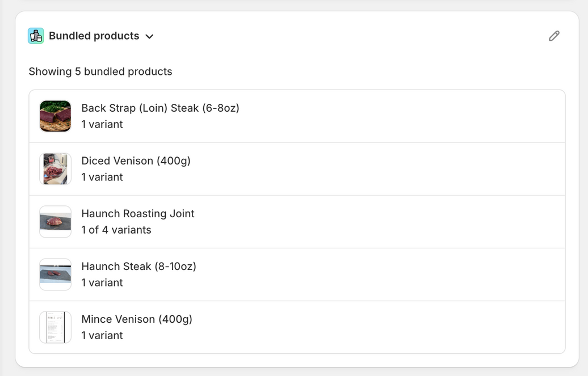Click the Haunch Roasting Joint thumbnail
The height and width of the screenshot is (376, 588).
pyautogui.click(x=55, y=222)
